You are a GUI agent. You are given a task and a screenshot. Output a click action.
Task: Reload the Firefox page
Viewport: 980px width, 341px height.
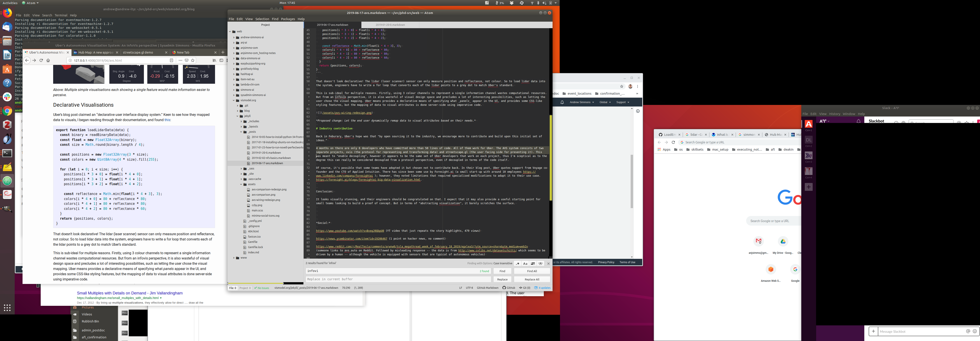(x=41, y=61)
